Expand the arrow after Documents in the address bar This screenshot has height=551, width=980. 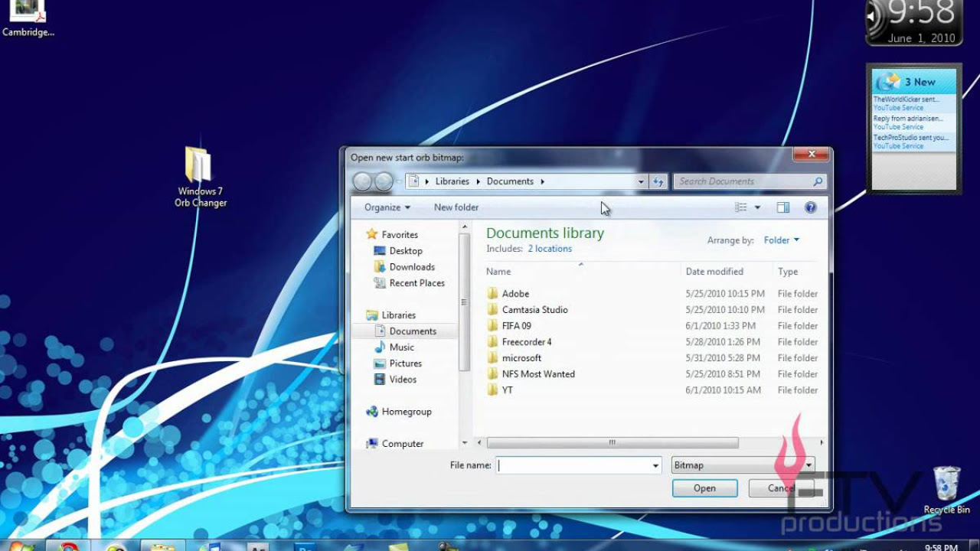(x=542, y=182)
